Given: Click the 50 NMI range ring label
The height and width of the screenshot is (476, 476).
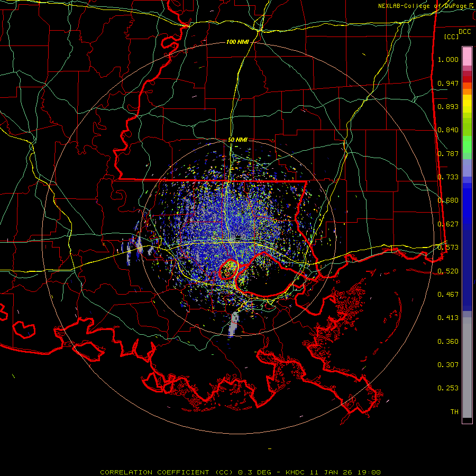Looking at the screenshot, I should tap(237, 140).
